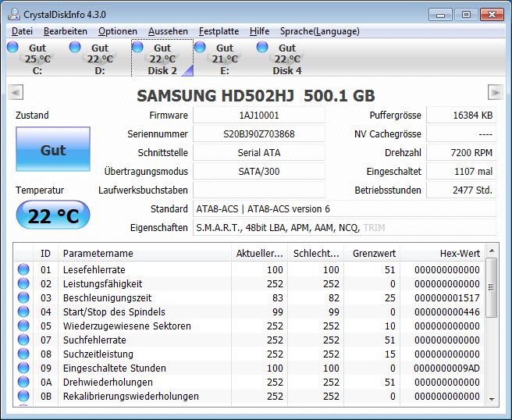Click the Grenzwert column header

tap(372, 253)
